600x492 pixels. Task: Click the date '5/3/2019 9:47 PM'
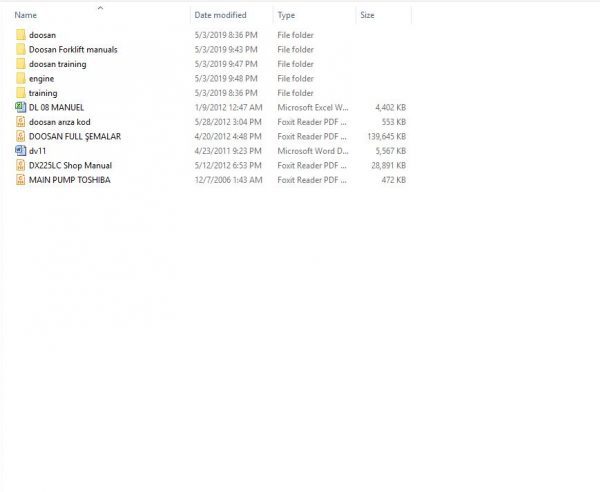[x=226, y=64]
